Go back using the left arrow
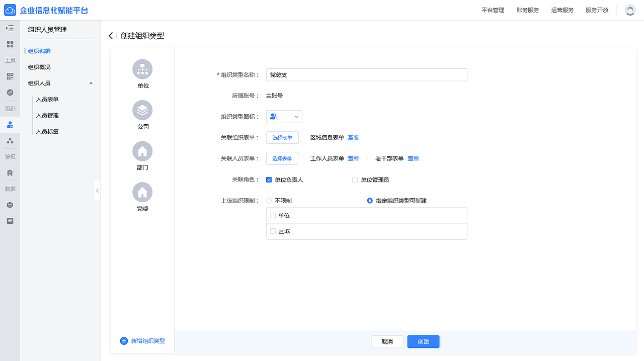Viewport: 644px width, 361px height. click(x=111, y=36)
